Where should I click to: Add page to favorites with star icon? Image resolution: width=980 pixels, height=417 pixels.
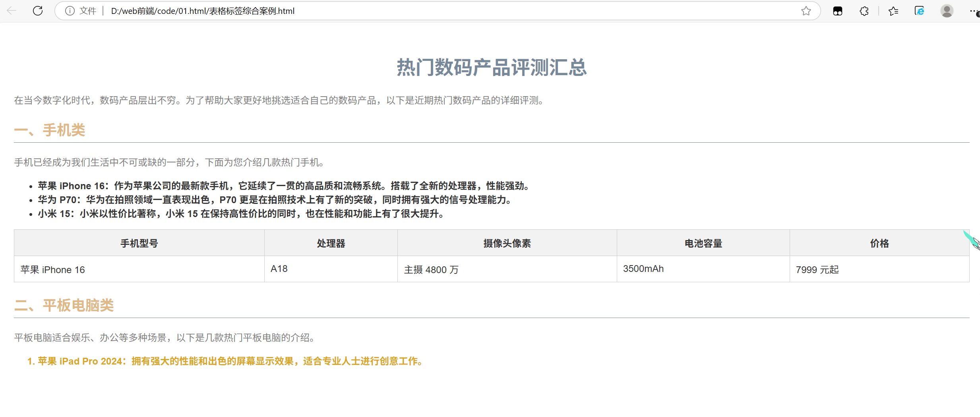(806, 11)
